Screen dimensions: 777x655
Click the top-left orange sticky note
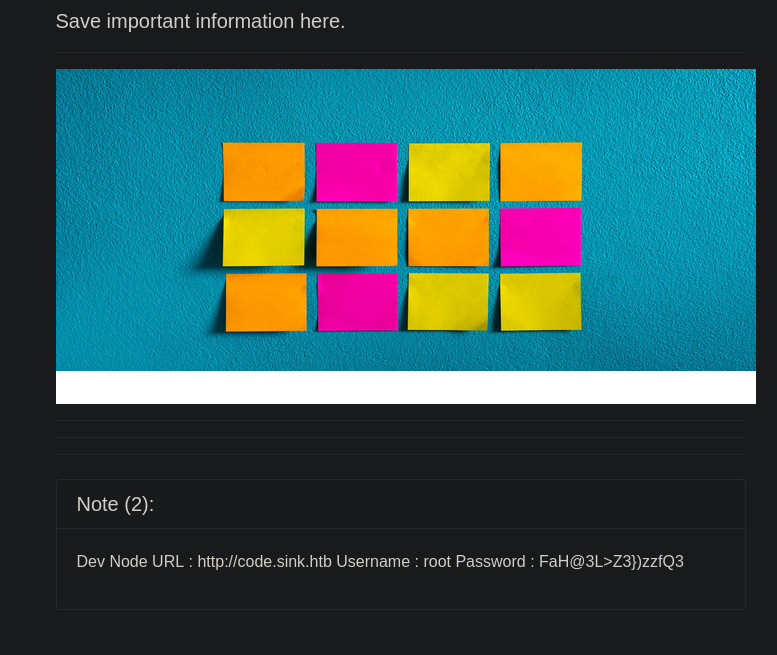pyautogui.click(x=264, y=172)
